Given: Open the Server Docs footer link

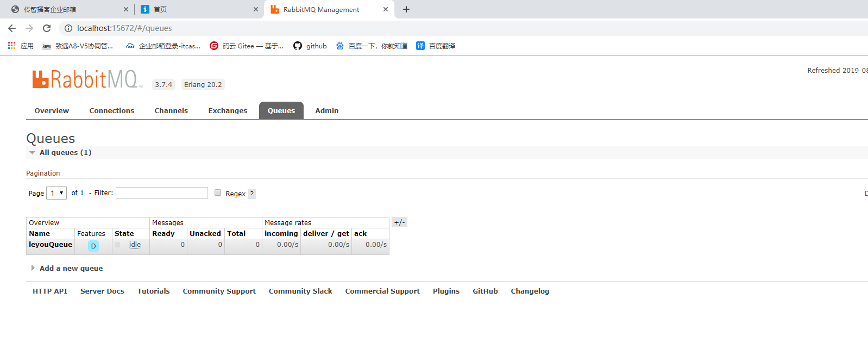Looking at the screenshot, I should click(102, 291).
